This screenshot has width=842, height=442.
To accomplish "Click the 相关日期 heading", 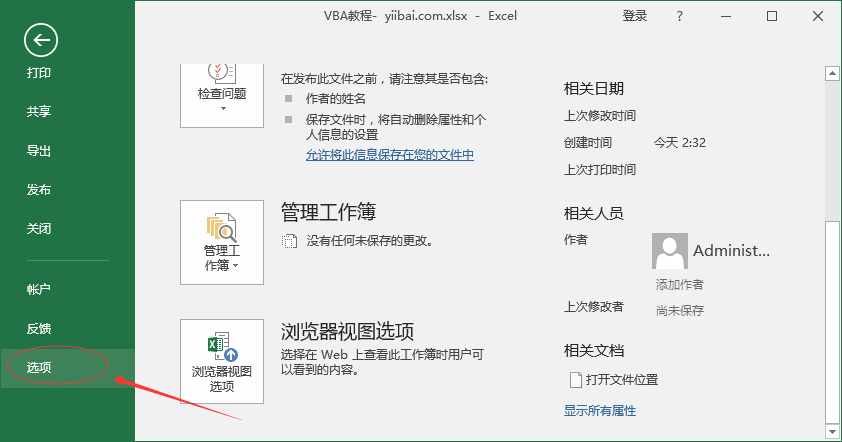I will 593,89.
